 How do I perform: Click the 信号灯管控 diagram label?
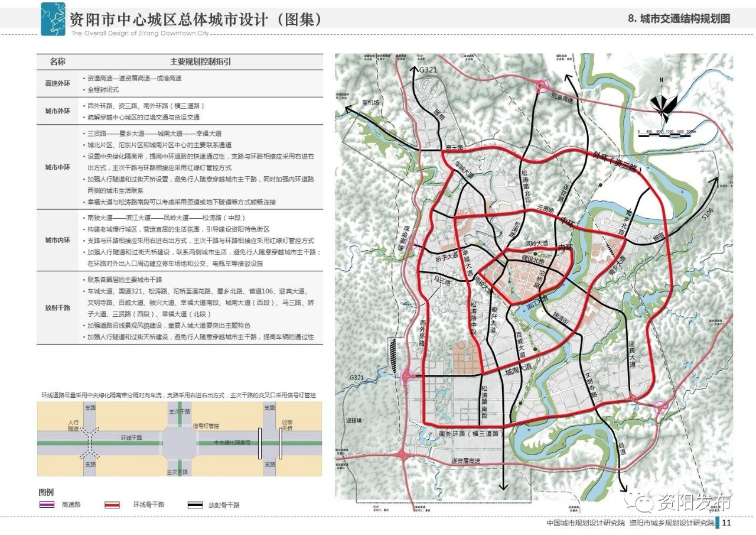[207, 426]
